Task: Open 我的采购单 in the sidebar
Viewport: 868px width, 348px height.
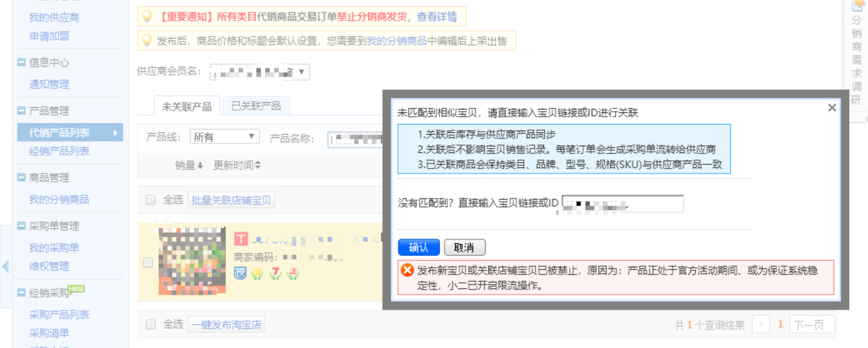Action: pos(54,248)
